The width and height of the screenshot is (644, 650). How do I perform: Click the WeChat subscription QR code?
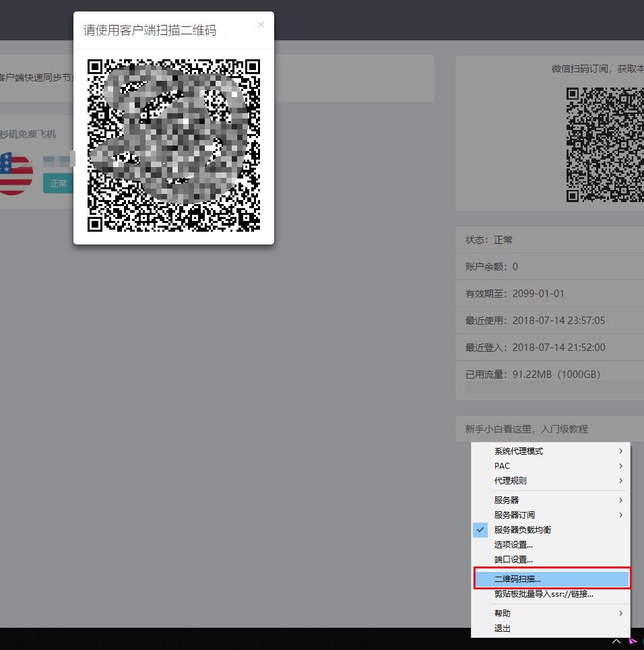coord(605,145)
